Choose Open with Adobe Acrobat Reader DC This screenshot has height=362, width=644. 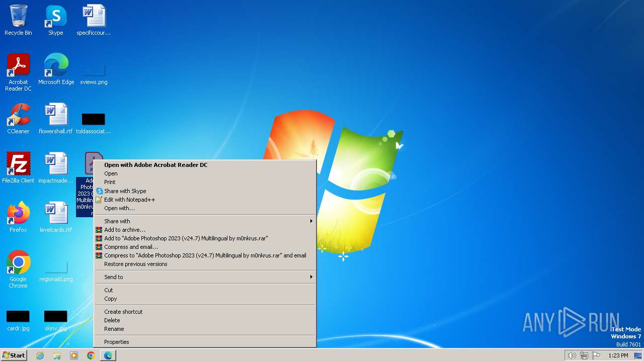pyautogui.click(x=205, y=165)
